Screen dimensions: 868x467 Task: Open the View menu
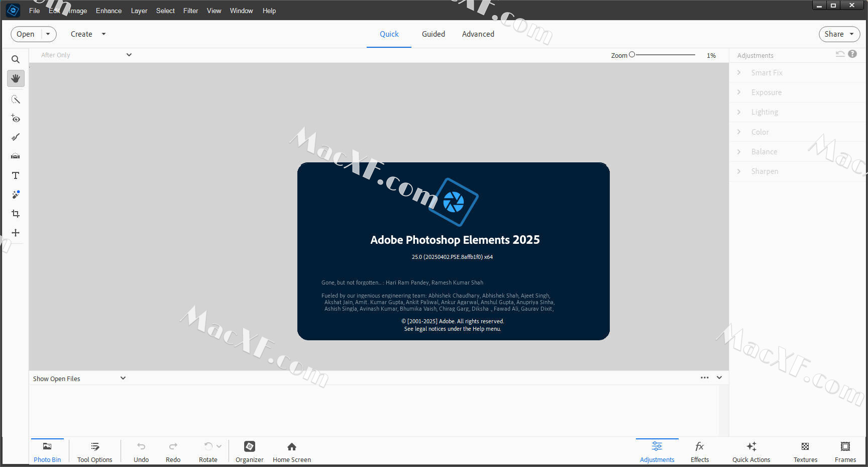[x=214, y=11]
